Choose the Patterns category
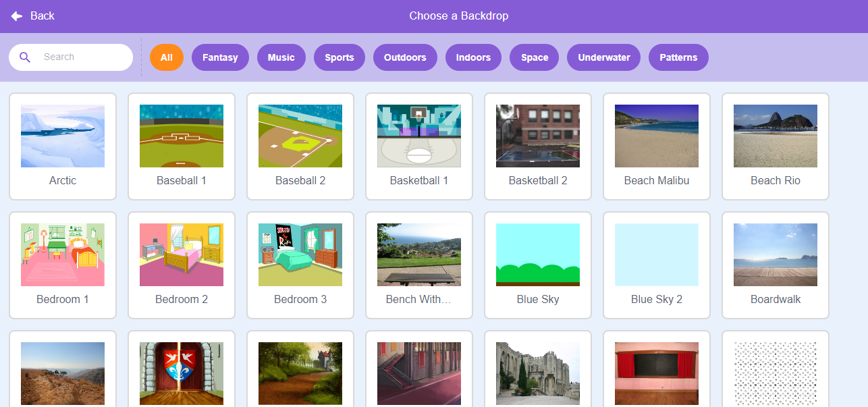 point(678,57)
